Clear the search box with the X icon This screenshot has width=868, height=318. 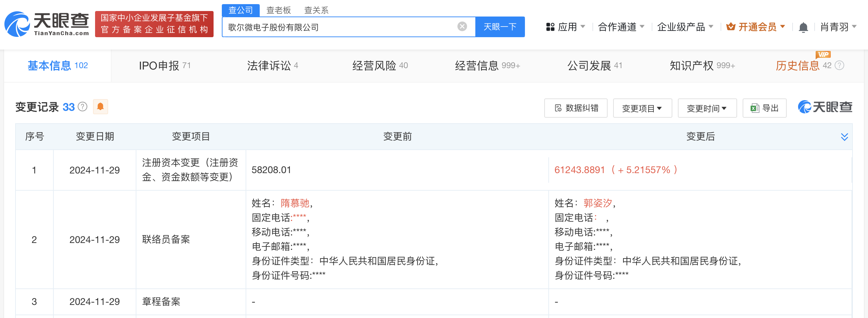[462, 26]
